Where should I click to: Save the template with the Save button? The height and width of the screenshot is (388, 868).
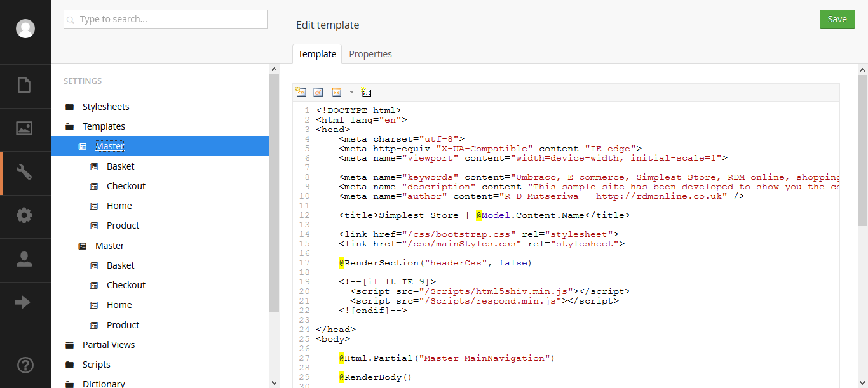tap(837, 19)
